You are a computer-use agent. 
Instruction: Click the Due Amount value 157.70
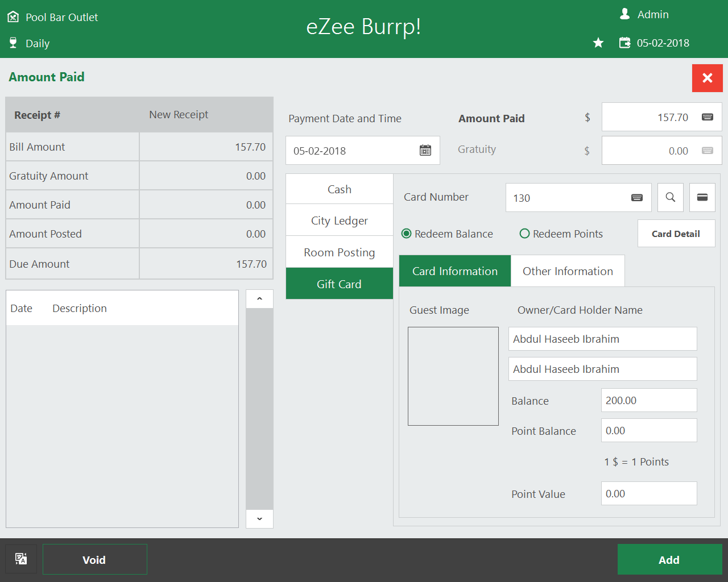pyautogui.click(x=251, y=264)
